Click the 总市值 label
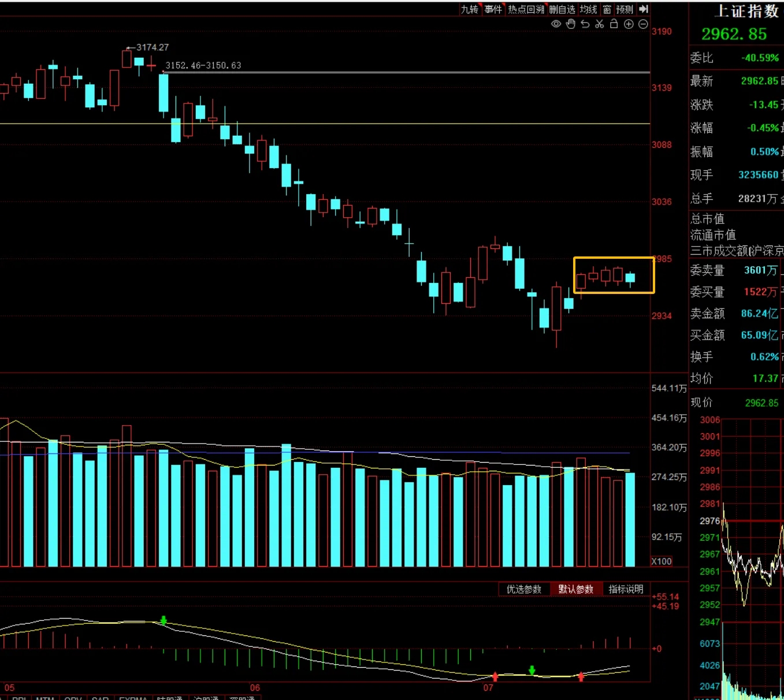 pyautogui.click(x=708, y=218)
